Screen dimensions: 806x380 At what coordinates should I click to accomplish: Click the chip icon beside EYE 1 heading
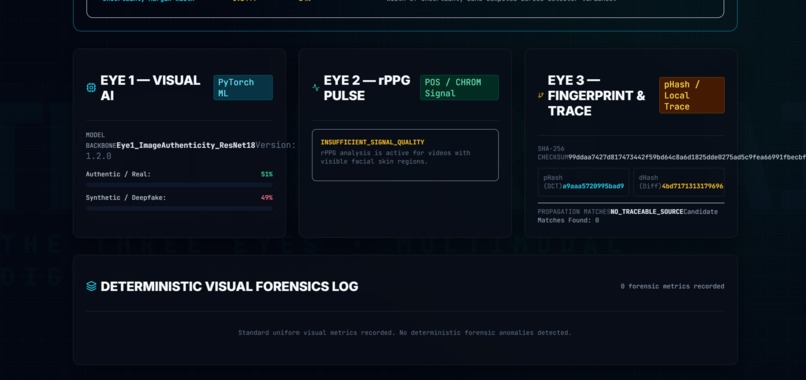[x=91, y=87]
